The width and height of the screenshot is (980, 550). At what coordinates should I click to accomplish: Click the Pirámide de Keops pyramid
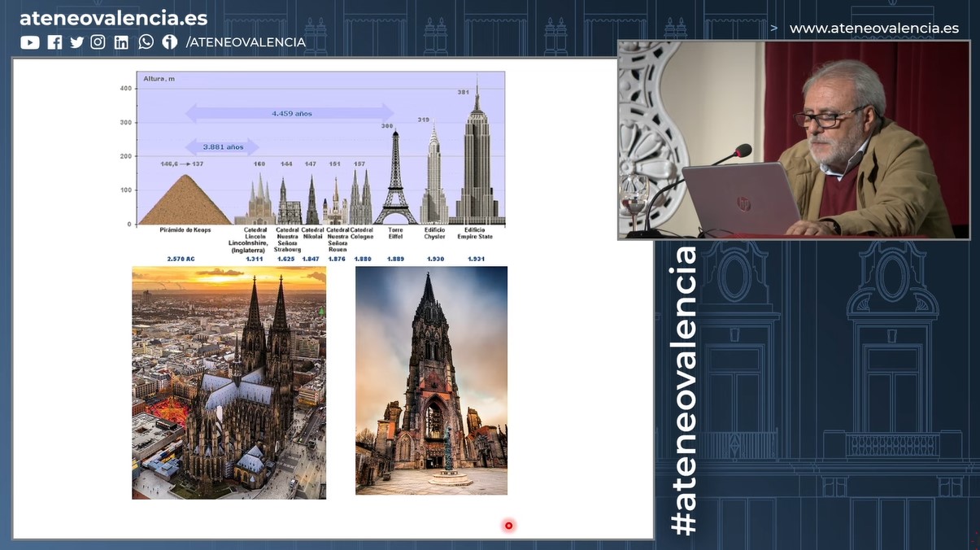pyautogui.click(x=186, y=201)
